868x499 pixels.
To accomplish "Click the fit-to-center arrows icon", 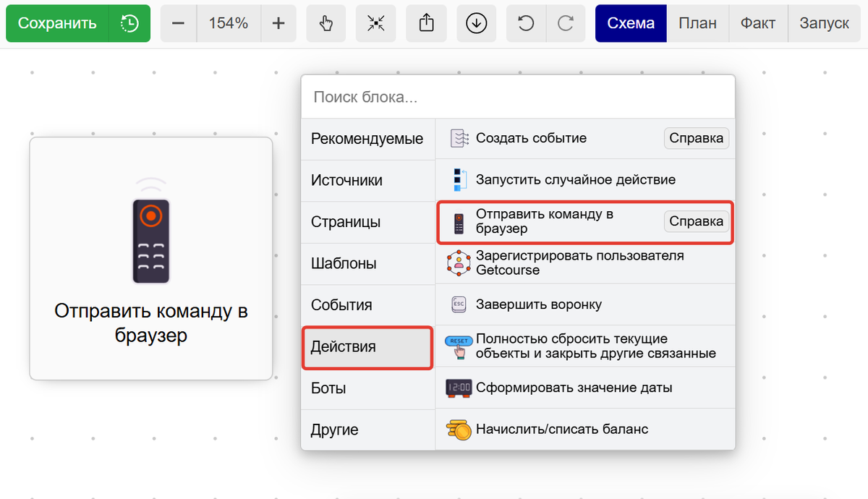I will [375, 23].
